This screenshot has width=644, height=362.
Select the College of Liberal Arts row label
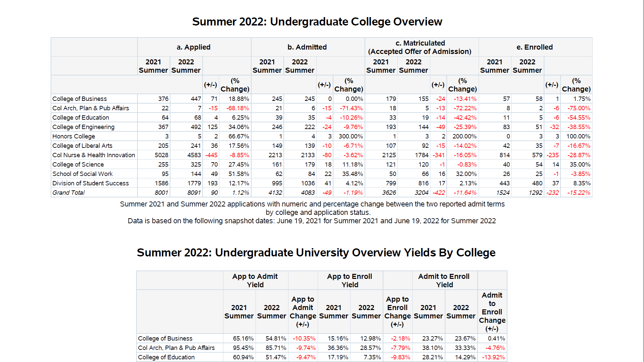pos(82,146)
